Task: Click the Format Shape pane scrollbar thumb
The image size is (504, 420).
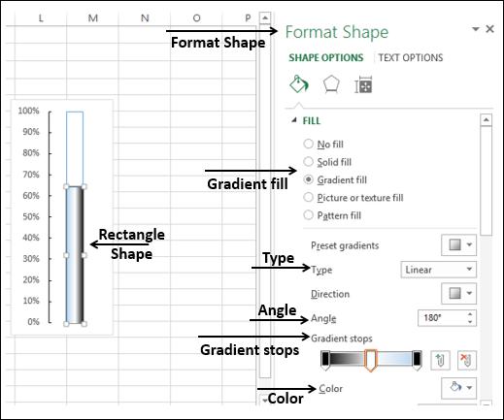Action: tap(486, 181)
